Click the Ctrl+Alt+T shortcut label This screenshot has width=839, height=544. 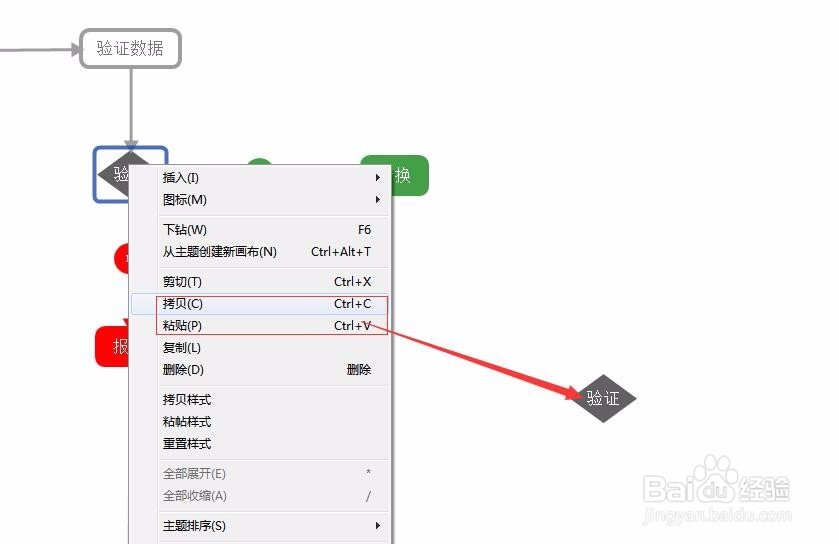341,251
